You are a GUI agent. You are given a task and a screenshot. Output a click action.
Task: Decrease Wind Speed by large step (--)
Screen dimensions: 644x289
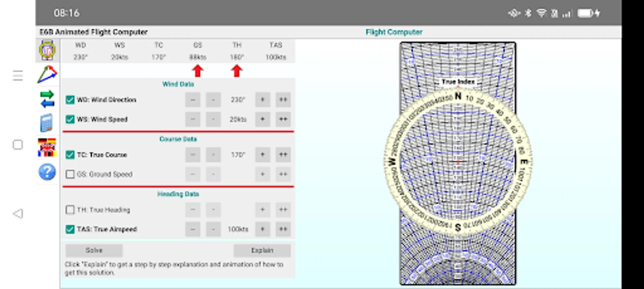pyautogui.click(x=193, y=119)
